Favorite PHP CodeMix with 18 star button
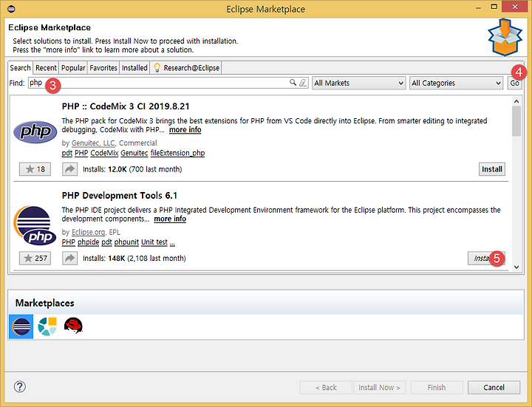Viewport: 532px width, 407px height. [35, 169]
